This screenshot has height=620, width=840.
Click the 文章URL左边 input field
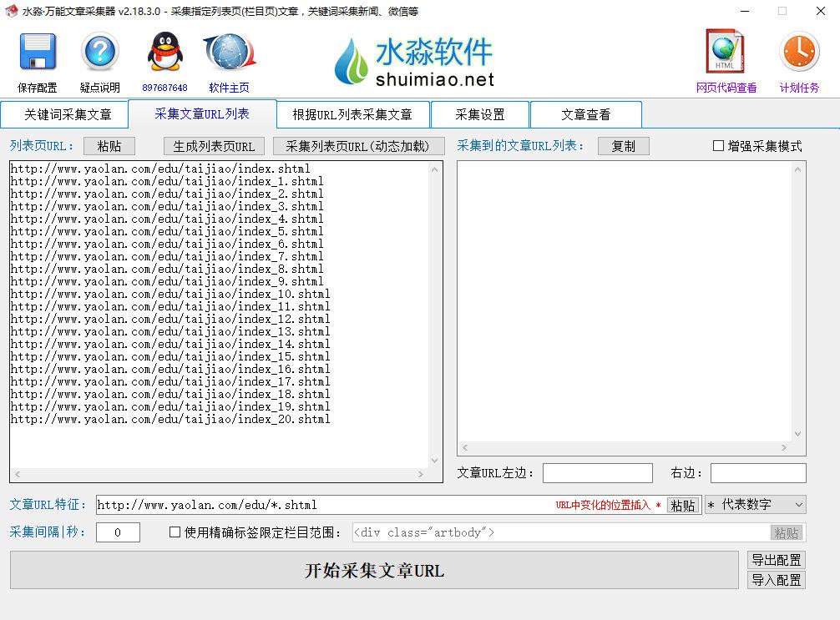pos(598,473)
